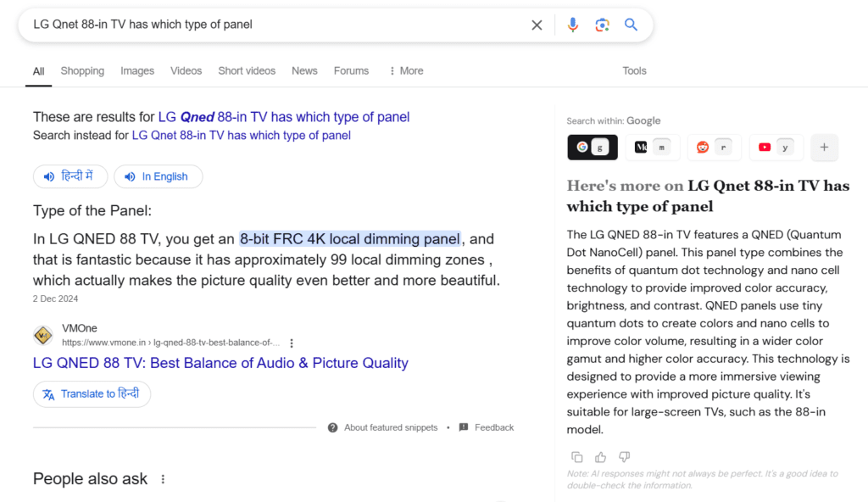Viewport: 868px width, 502px height.
Task: Open Google Lens image search icon
Action: pyautogui.click(x=602, y=25)
